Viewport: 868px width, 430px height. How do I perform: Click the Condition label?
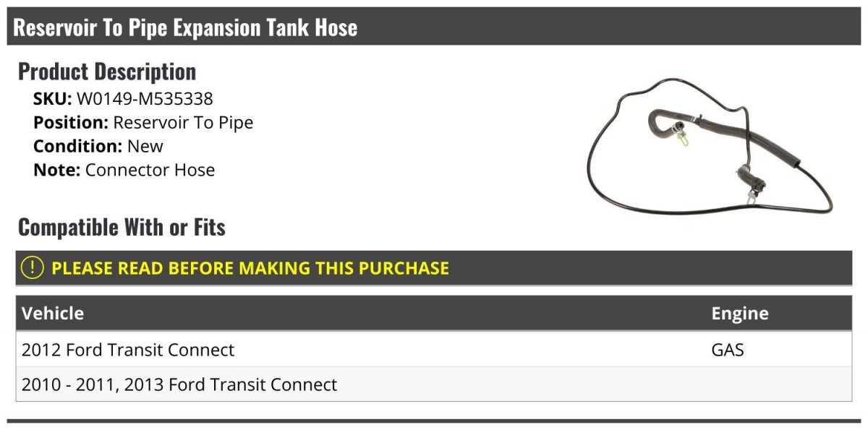coord(78,146)
